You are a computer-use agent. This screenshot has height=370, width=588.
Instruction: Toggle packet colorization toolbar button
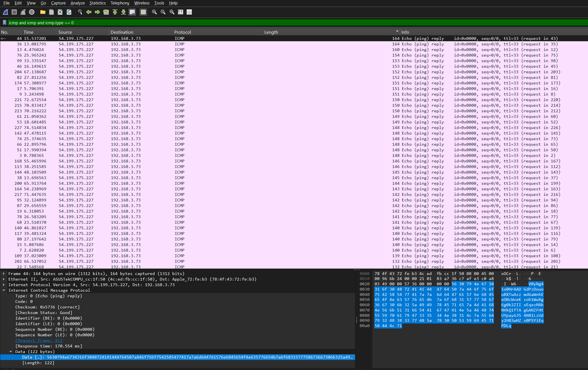tap(143, 12)
